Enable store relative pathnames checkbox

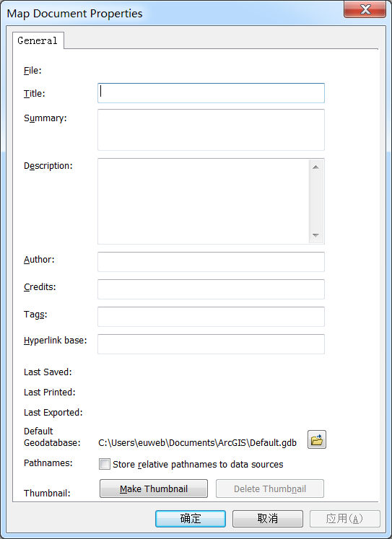105,464
